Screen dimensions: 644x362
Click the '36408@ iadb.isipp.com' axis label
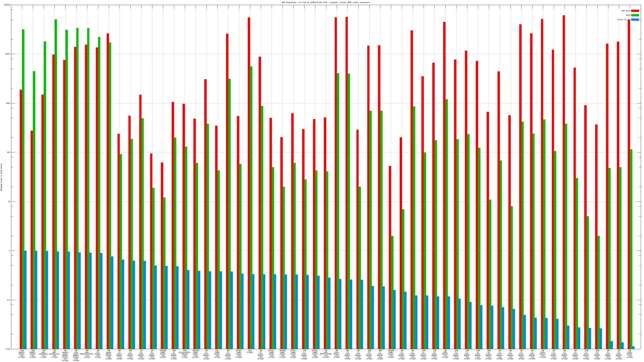(391, 354)
